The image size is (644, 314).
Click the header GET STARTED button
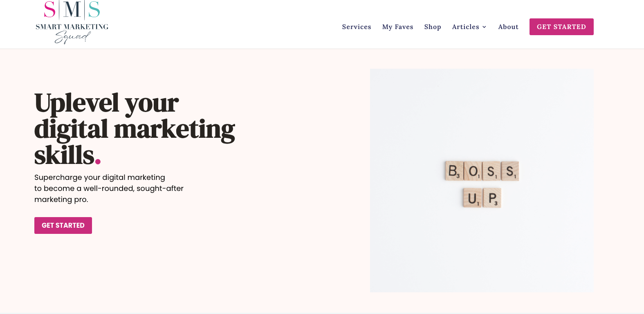561,27
